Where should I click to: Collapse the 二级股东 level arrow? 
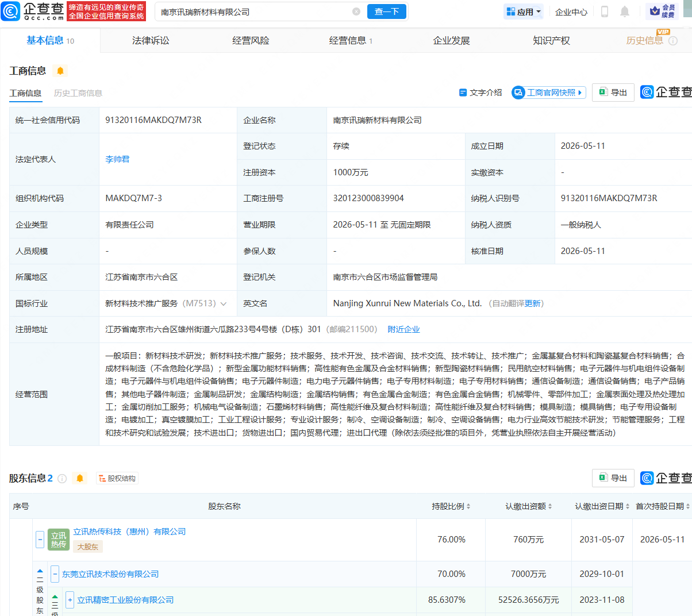click(40, 572)
